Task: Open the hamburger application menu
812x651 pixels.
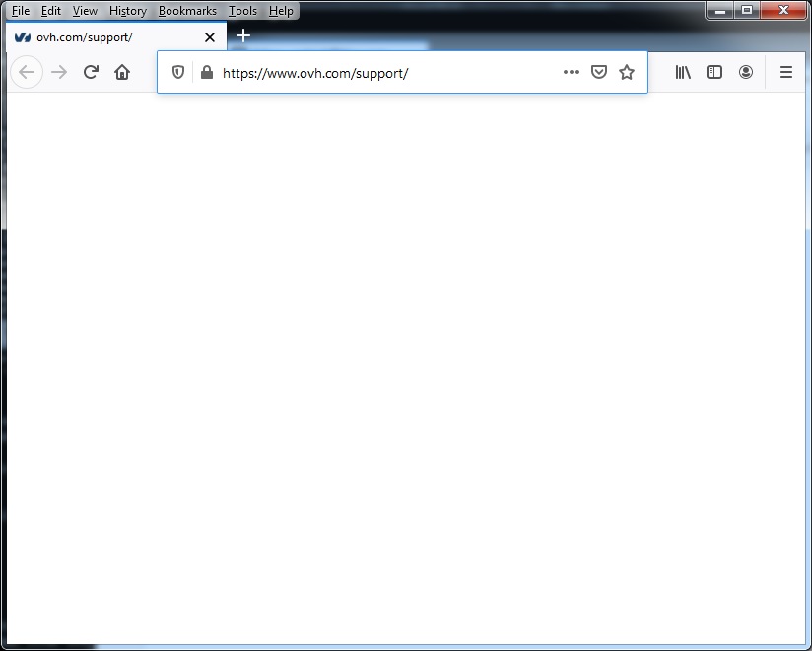Action: pos(786,72)
